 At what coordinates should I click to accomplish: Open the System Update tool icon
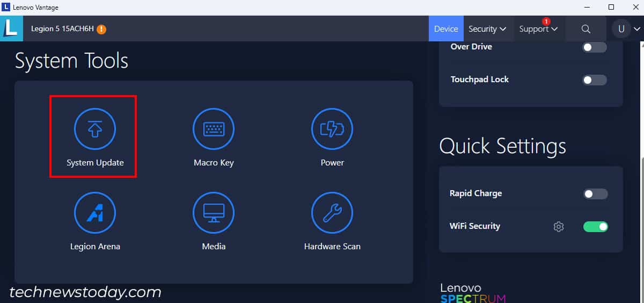coord(94,129)
